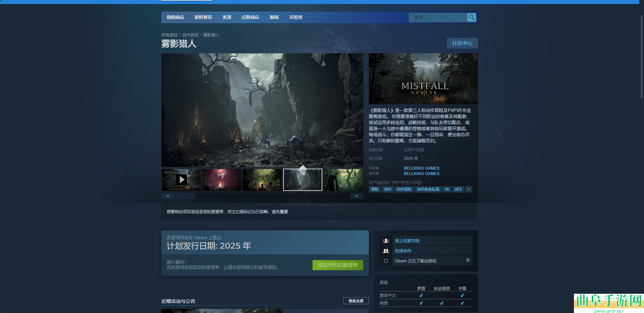Click the 近期活动与公告 section heading
This screenshot has height=313, width=644.
pyautogui.click(x=178, y=301)
